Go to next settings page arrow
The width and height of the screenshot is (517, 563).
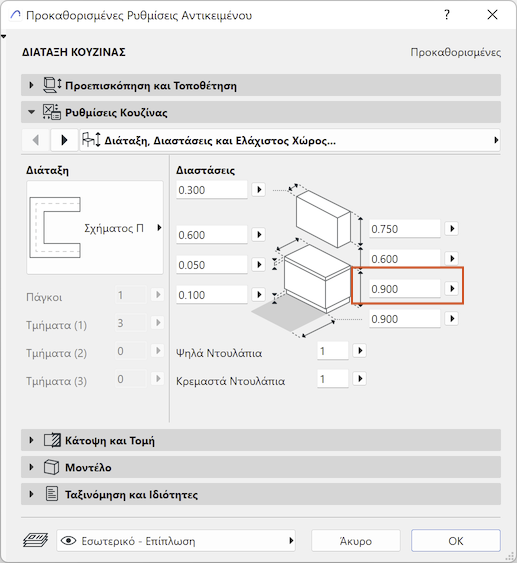(x=64, y=140)
